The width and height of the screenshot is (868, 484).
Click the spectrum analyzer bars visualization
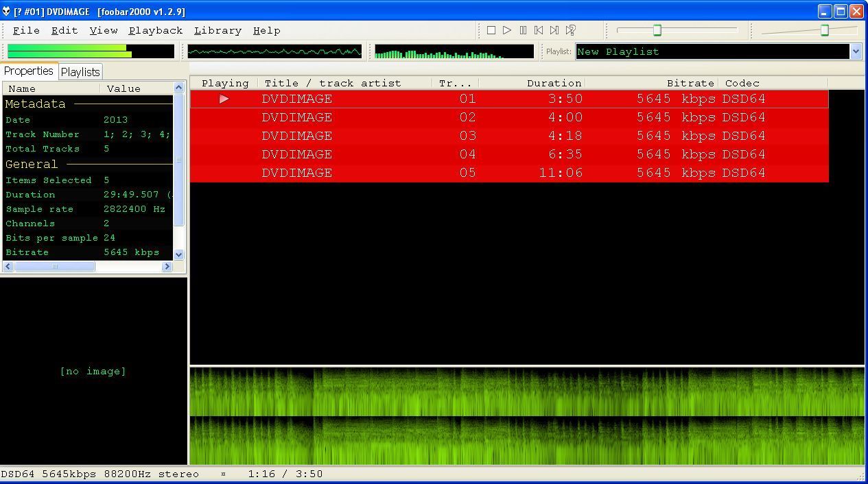click(454, 51)
